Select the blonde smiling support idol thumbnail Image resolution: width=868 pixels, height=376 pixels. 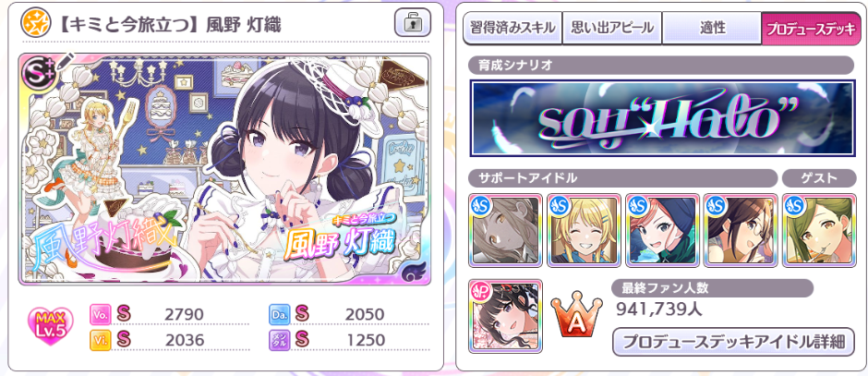(x=584, y=230)
